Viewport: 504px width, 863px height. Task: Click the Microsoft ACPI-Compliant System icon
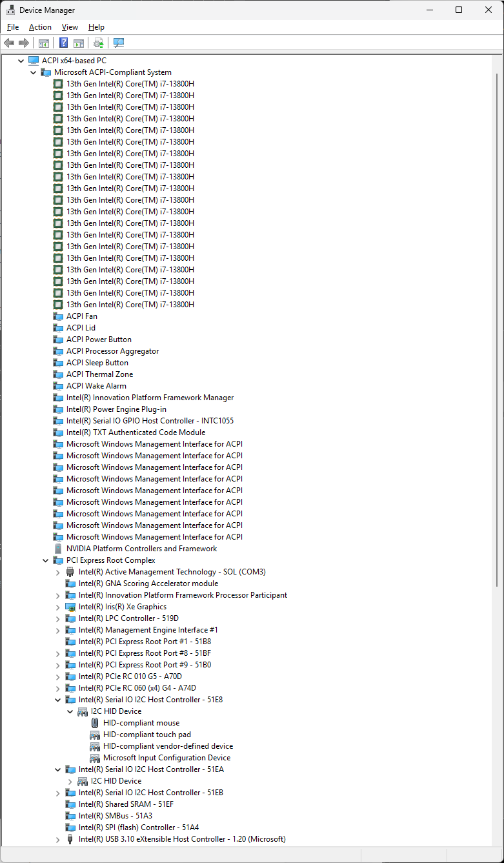[x=46, y=72]
